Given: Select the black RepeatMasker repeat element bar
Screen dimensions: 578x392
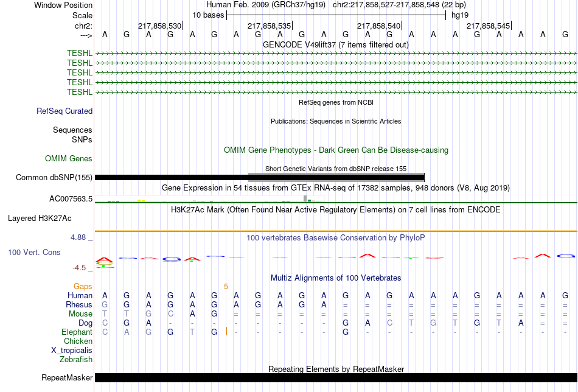Looking at the screenshot, I should pos(336,377).
